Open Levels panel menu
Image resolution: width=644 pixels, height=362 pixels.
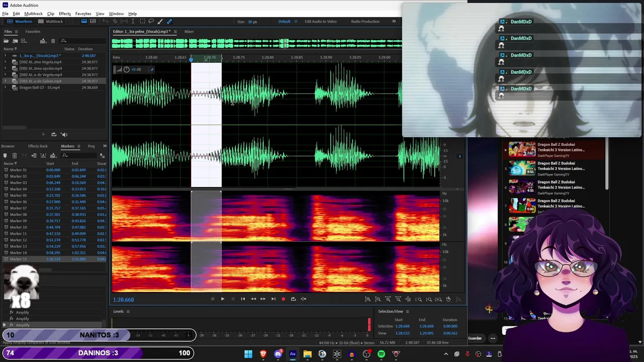128,311
